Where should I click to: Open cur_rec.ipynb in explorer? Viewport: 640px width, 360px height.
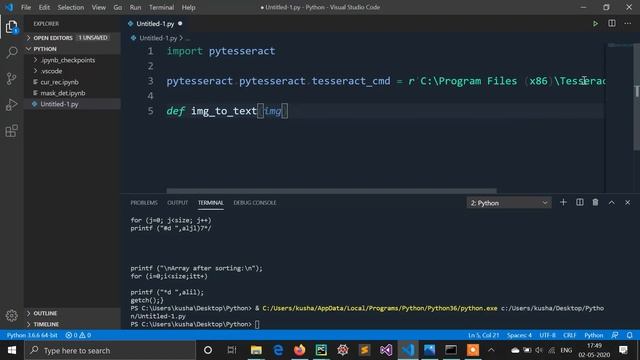point(59,82)
